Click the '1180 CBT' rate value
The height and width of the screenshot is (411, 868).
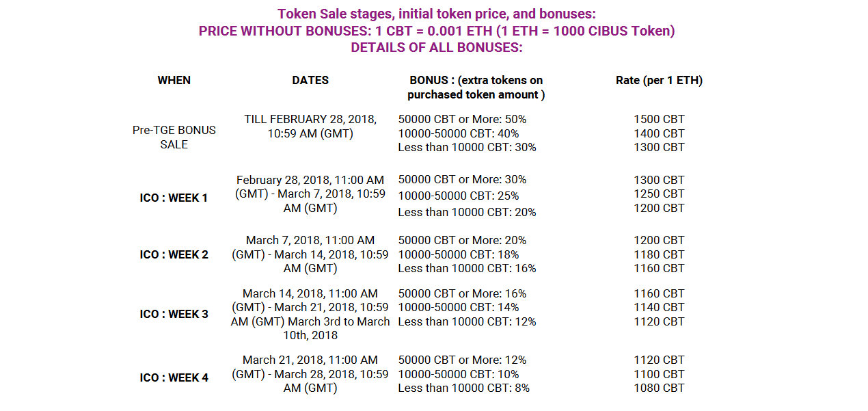coord(659,254)
